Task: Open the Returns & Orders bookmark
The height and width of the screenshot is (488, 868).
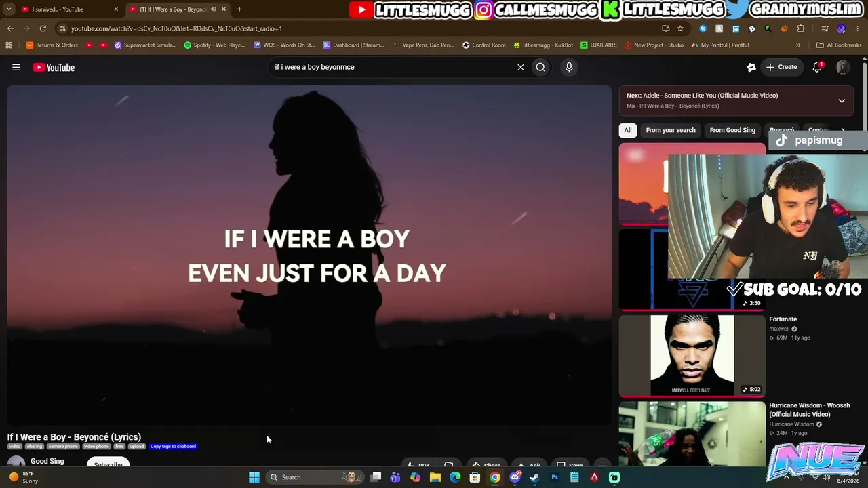Action: click(52, 45)
